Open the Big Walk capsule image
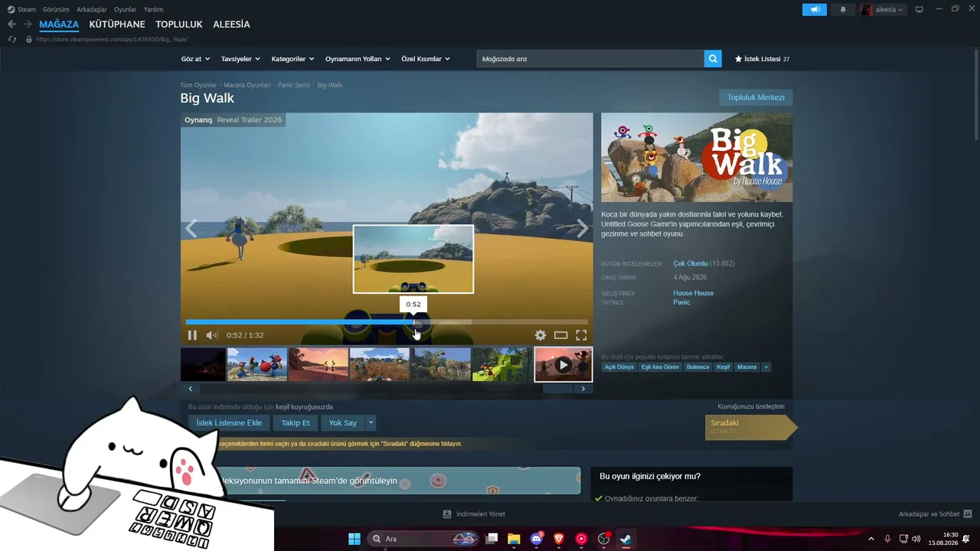Screen dimensions: 980x551 click(697, 158)
